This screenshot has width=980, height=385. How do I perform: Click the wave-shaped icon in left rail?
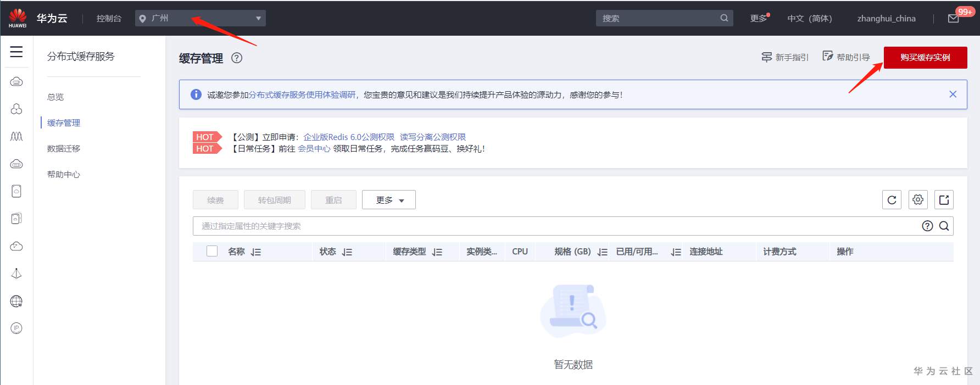pos(16,136)
